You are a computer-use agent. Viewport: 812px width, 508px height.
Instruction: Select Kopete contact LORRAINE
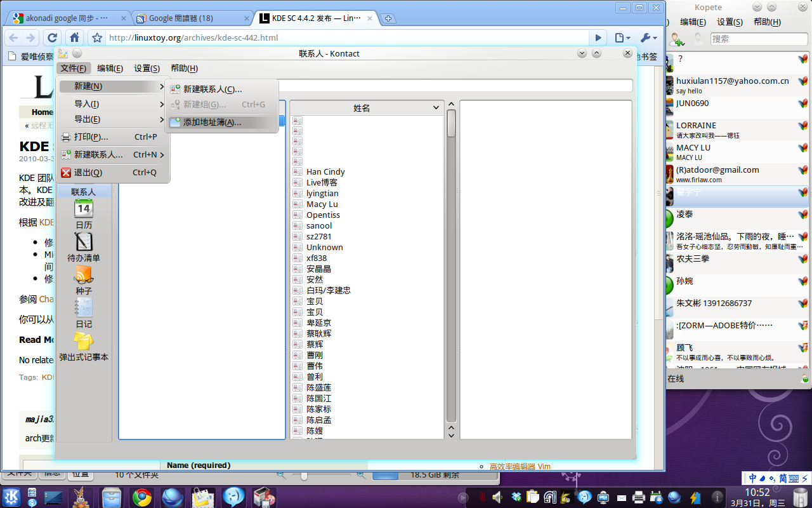pos(737,130)
